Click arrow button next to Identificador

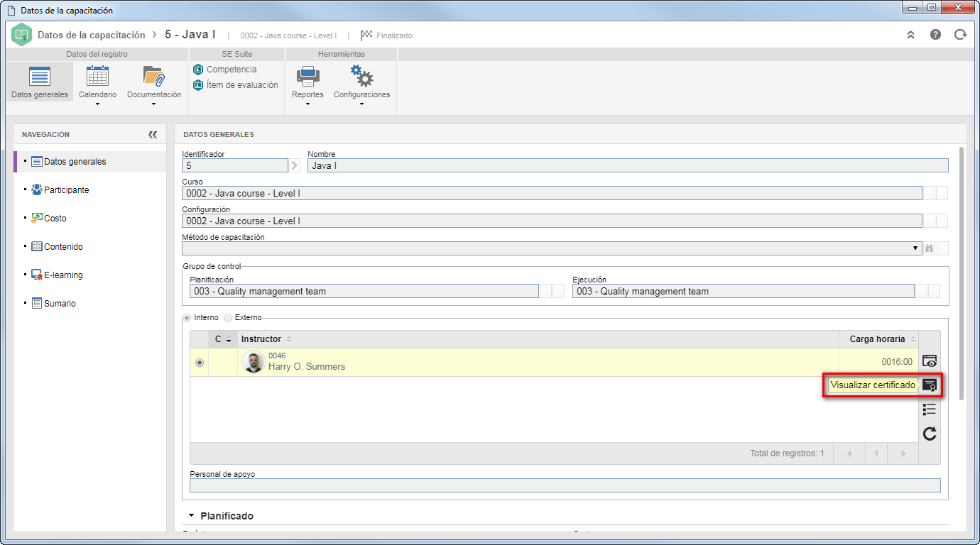(x=295, y=165)
